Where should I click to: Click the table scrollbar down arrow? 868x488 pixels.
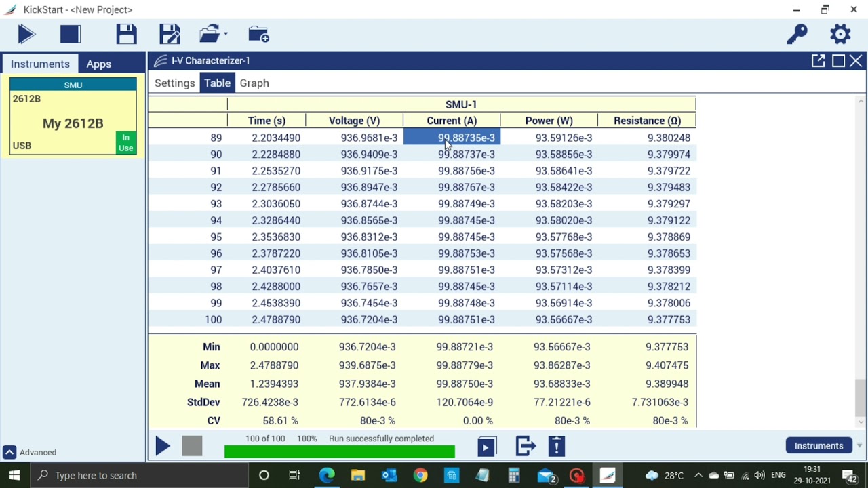point(861,422)
